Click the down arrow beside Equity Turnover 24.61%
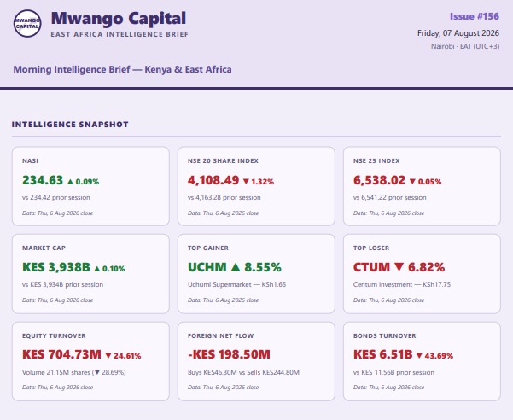The image size is (513, 420). pos(108,356)
